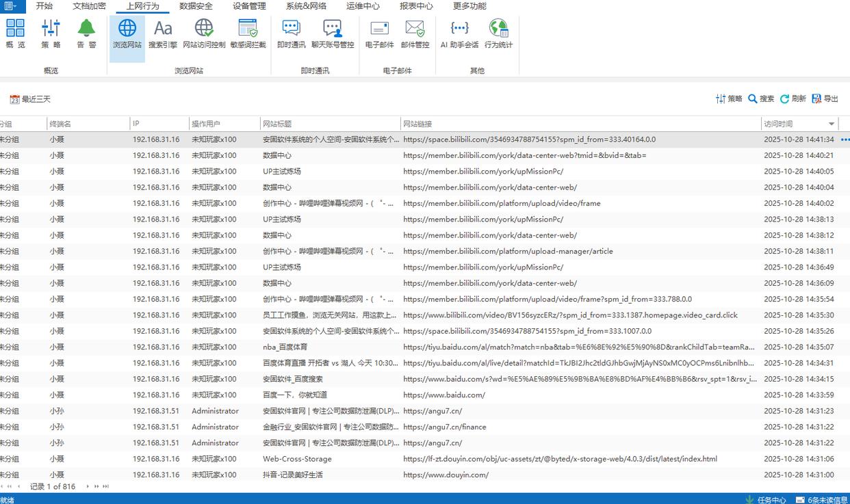The image size is (850, 504).
Task: Click the 策略 sliders icon in ribbon
Action: [51, 34]
